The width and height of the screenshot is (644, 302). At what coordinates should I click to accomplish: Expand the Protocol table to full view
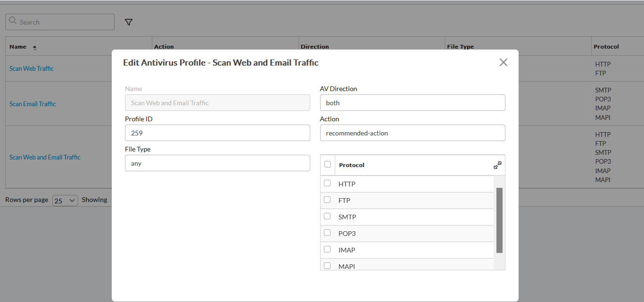point(497,165)
